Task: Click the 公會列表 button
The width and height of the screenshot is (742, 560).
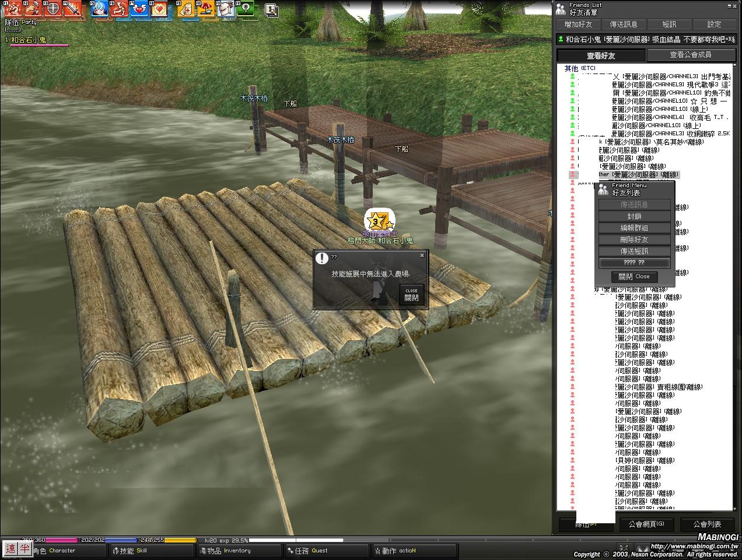Action: 707,524
